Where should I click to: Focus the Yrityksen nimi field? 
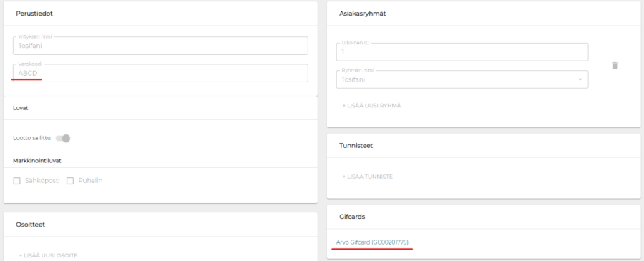click(160, 46)
